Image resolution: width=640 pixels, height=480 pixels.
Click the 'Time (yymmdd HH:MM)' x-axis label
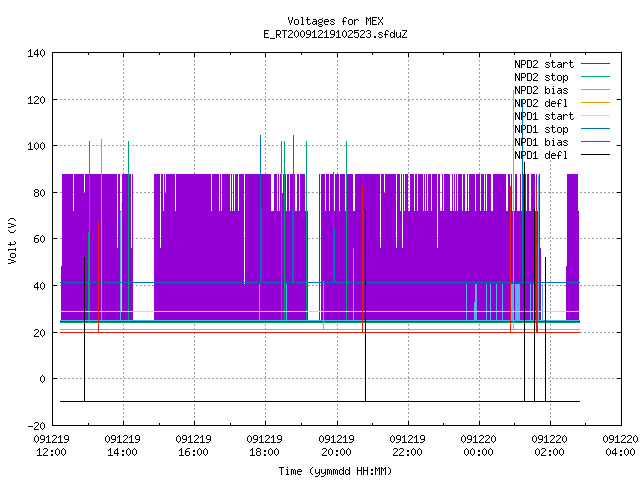335,471
